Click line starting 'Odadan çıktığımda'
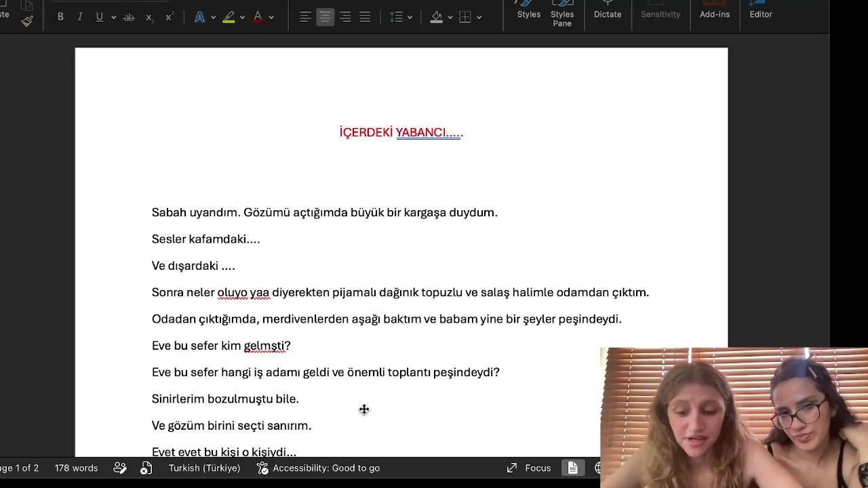This screenshot has width=868, height=488. click(387, 319)
